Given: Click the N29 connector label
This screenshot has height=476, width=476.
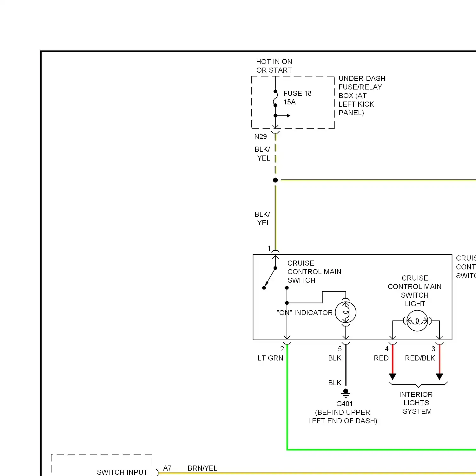Looking at the screenshot, I should coord(260,136).
